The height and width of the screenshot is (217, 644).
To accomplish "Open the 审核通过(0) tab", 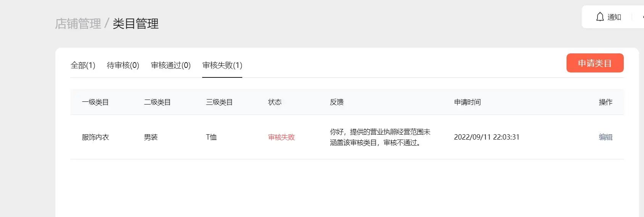I will coord(171,65).
